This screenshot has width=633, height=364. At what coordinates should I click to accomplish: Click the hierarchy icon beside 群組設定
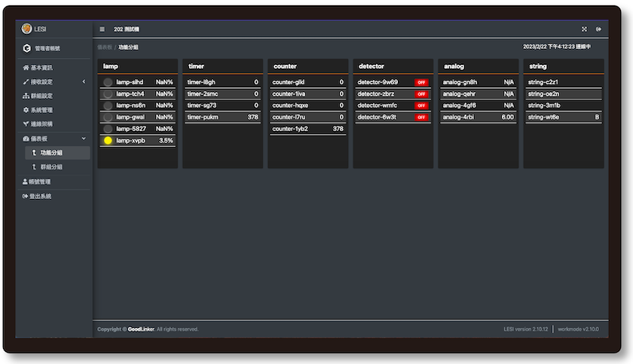coord(26,96)
